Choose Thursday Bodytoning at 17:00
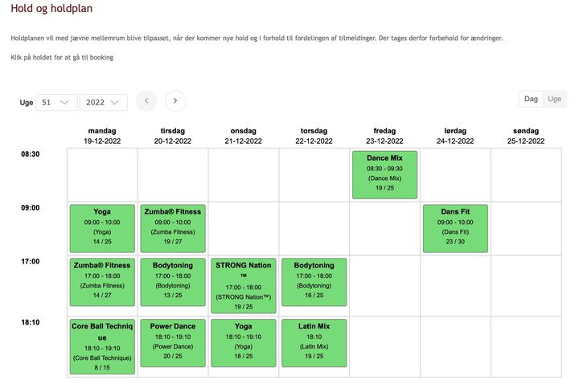The height and width of the screenshot is (392, 579). coord(314,282)
